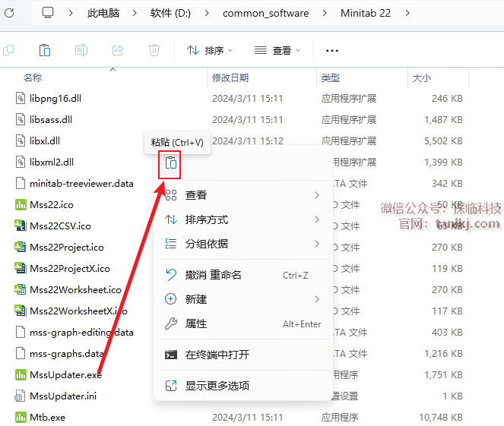504x426 pixels.
Task: Sort by the 修改日期 column header
Action: click(x=230, y=77)
